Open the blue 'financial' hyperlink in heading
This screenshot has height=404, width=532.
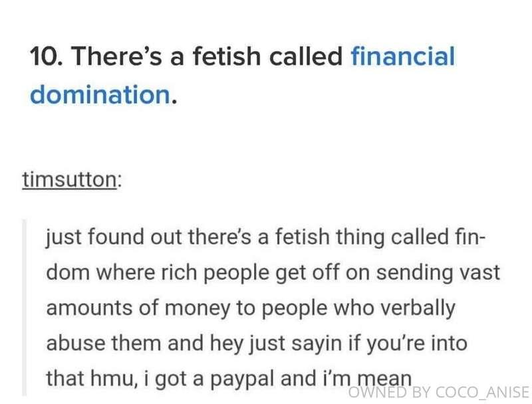(x=403, y=56)
